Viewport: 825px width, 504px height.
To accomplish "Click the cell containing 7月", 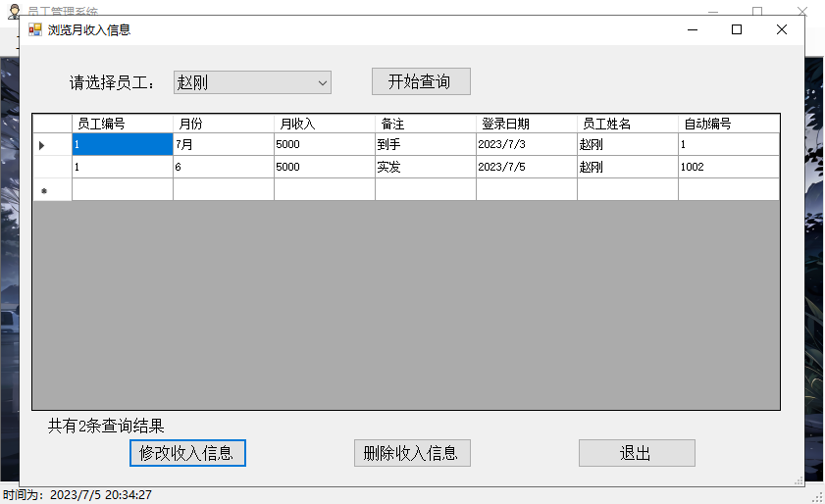I will (x=224, y=145).
